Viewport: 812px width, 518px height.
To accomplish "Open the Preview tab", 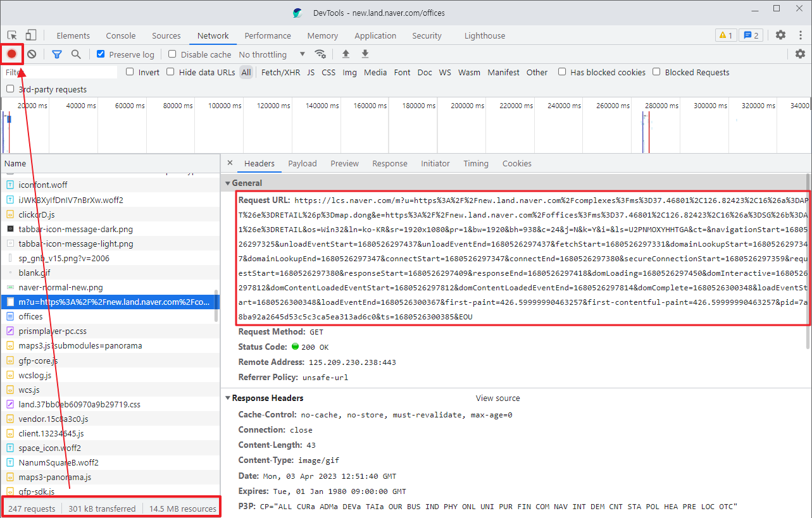I will click(344, 163).
